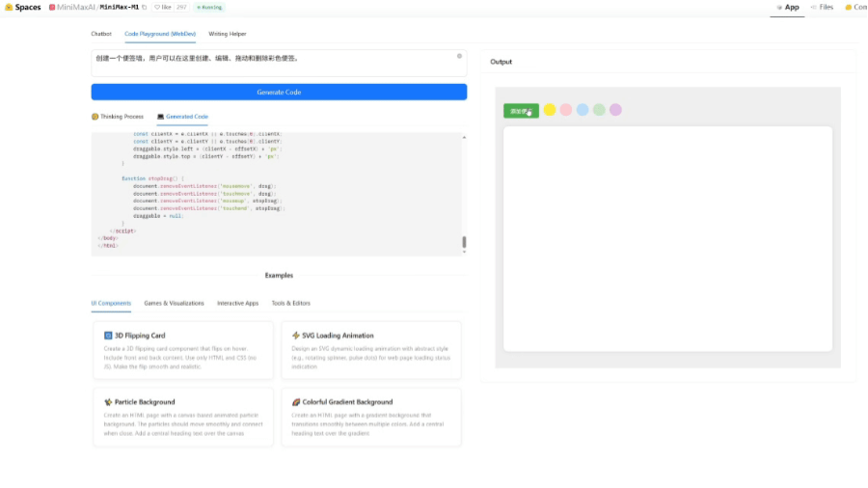
Task: Copy the space name with the copy icon
Action: coord(145,7)
